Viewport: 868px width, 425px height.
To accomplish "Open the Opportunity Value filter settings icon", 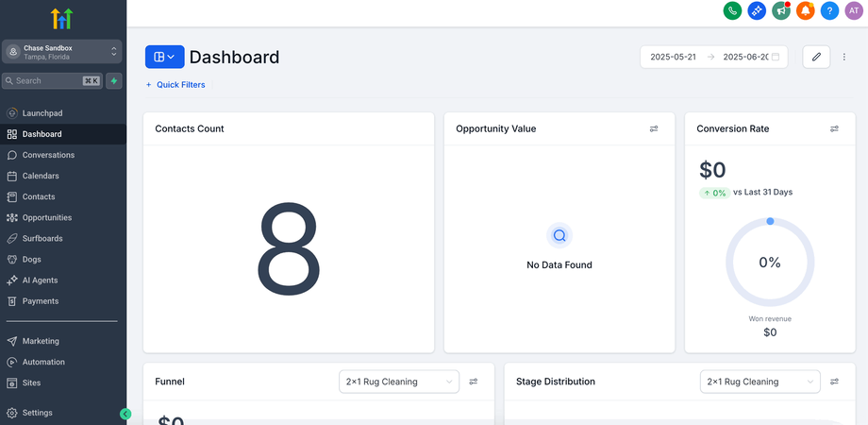I will click(654, 128).
